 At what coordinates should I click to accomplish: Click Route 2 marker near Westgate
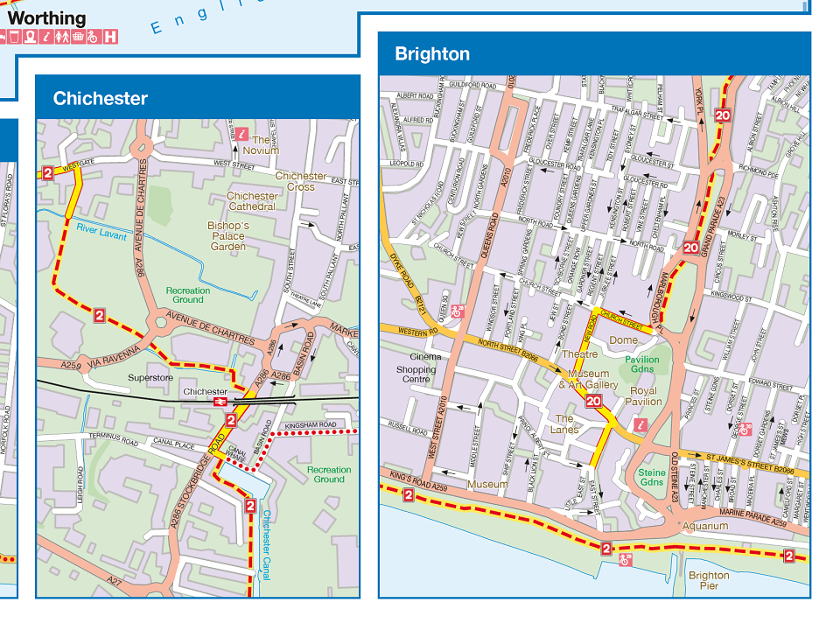46,173
